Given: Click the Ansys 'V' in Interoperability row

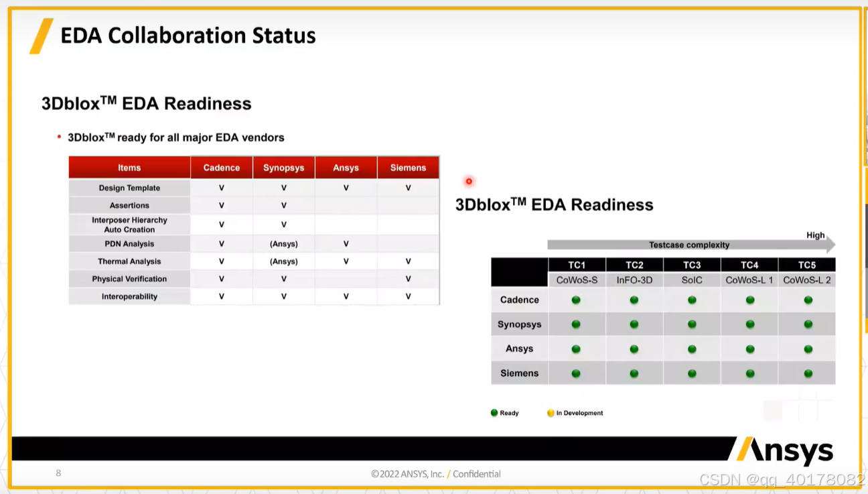Looking at the screenshot, I should 346,296.
